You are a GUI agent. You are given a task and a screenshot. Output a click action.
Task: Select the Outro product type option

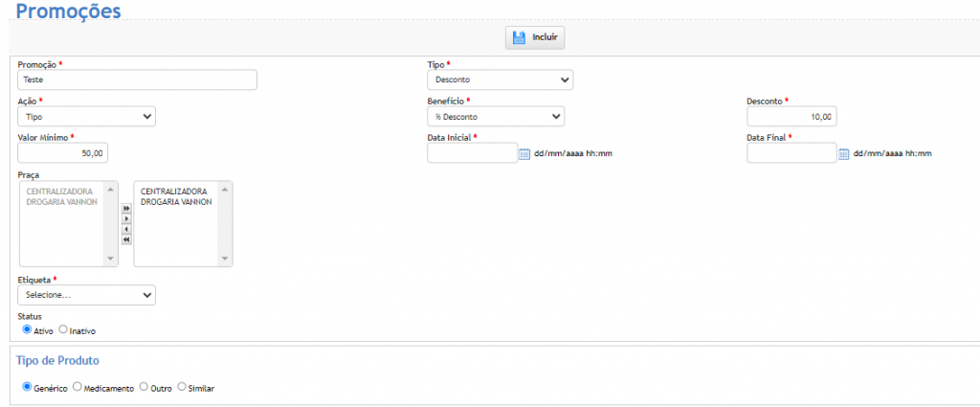tap(145, 387)
